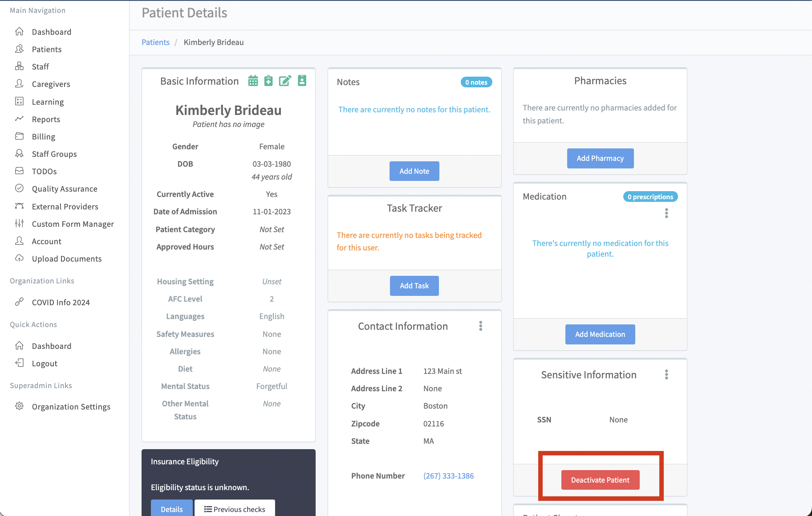Click the Add Task button
The width and height of the screenshot is (812, 516).
(x=414, y=286)
